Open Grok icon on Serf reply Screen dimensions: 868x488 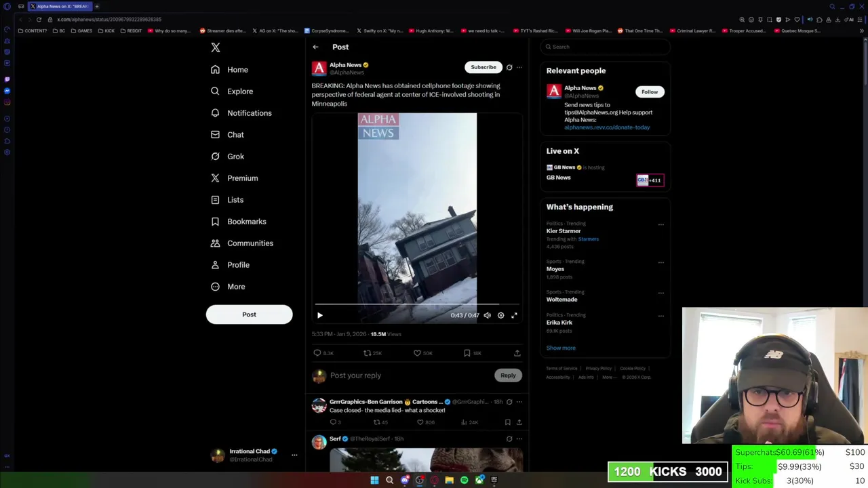pyautogui.click(x=509, y=439)
